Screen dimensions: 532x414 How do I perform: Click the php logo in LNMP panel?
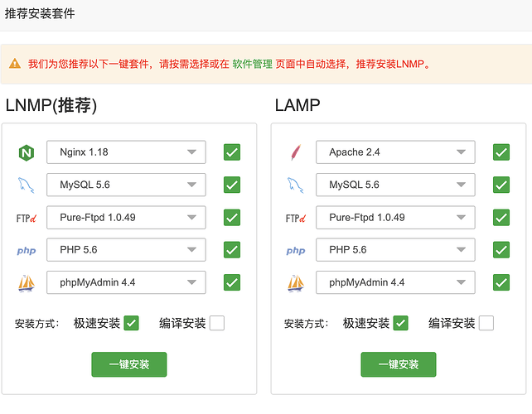click(x=27, y=251)
